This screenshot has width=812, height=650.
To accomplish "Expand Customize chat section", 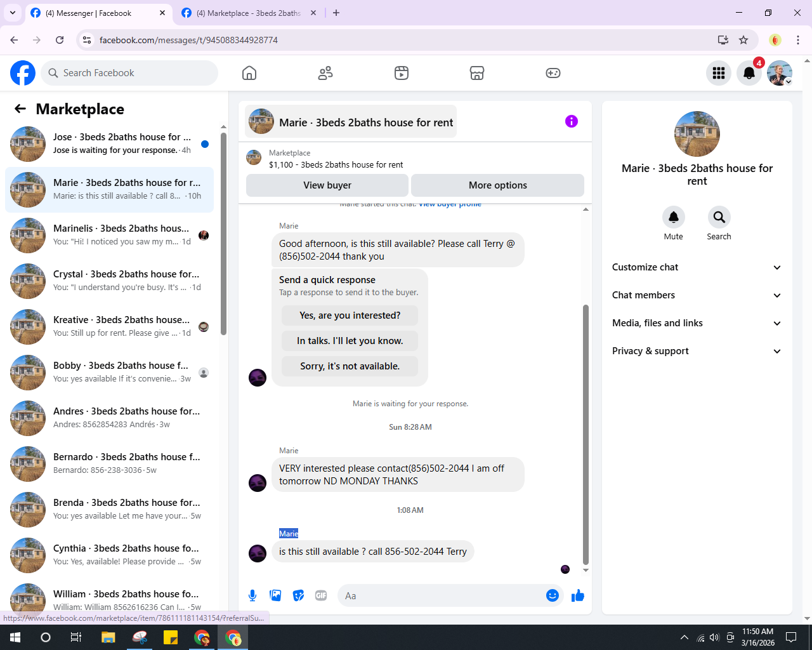I will coord(697,267).
